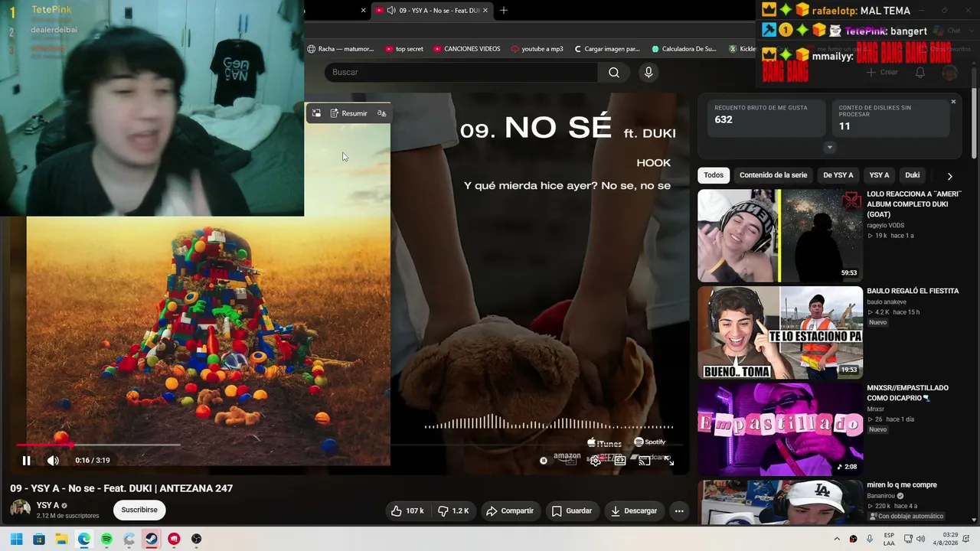Open the YSY A channel avatar
The width and height of the screenshot is (980, 551).
click(21, 510)
